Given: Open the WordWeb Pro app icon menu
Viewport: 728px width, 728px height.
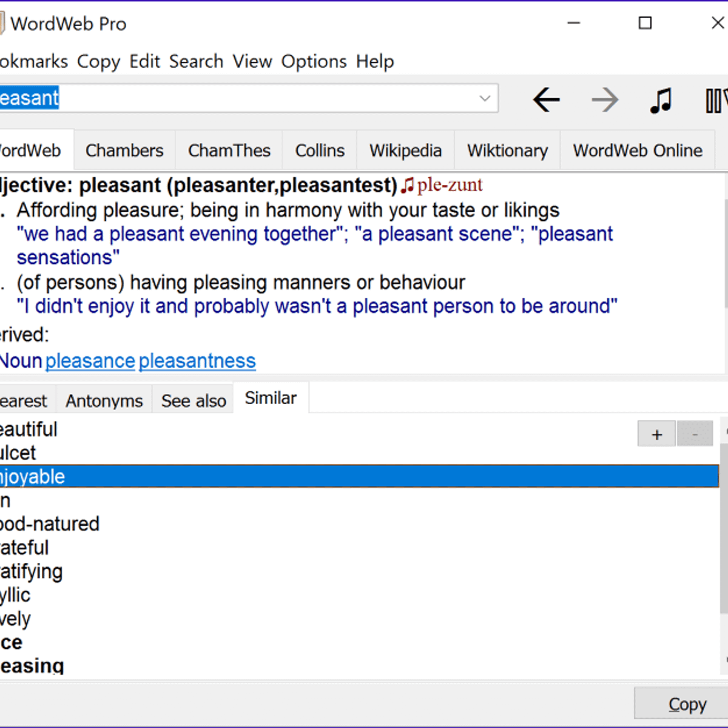Looking at the screenshot, I should pos(2,23).
